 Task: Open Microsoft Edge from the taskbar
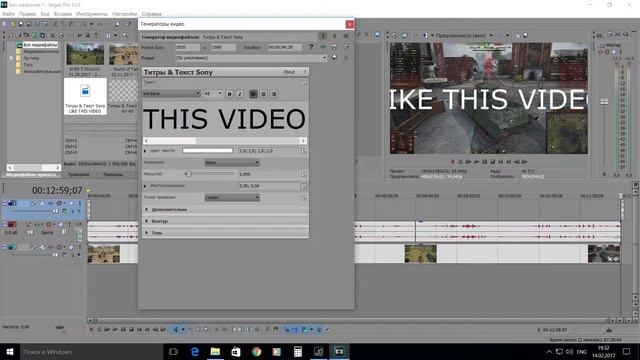click(195, 351)
